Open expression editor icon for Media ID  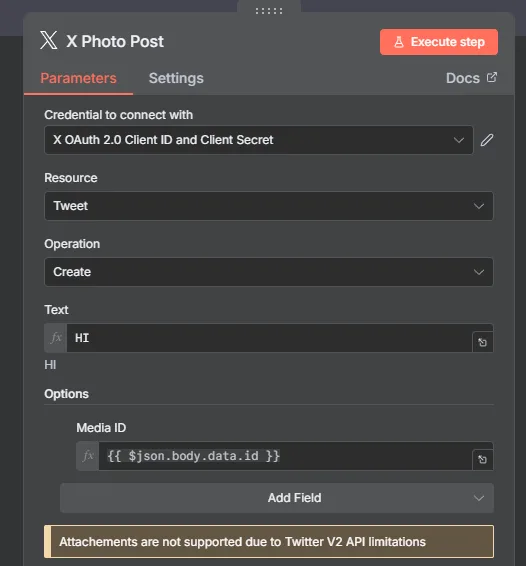click(483, 460)
